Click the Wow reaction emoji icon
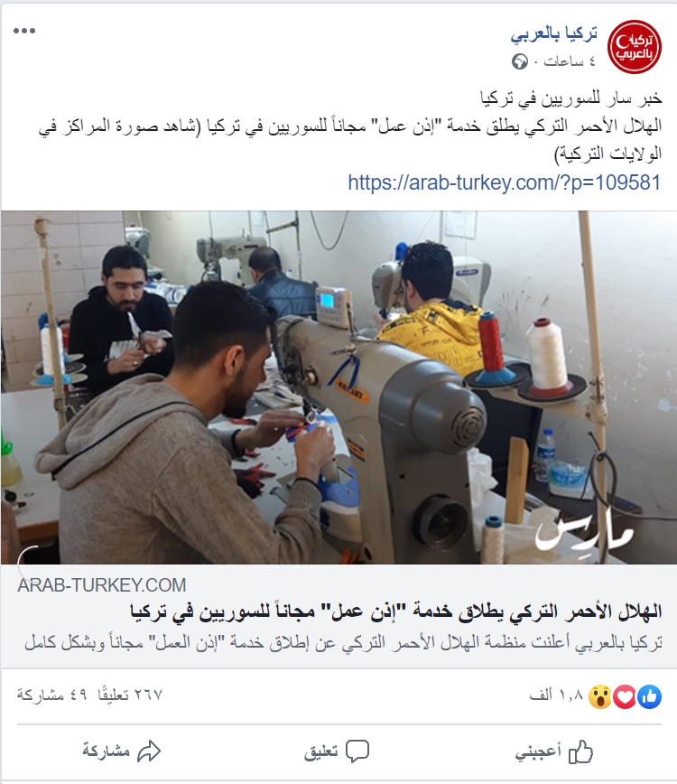 599,696
